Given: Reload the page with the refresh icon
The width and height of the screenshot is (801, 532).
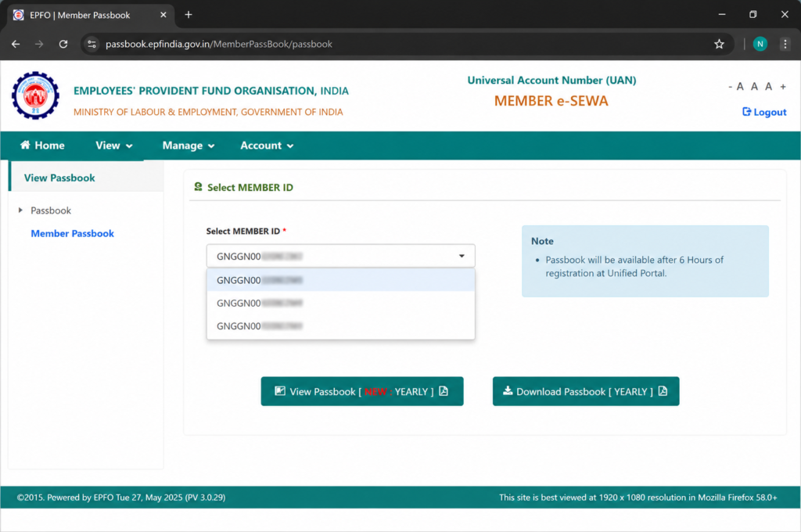Looking at the screenshot, I should pyautogui.click(x=63, y=44).
